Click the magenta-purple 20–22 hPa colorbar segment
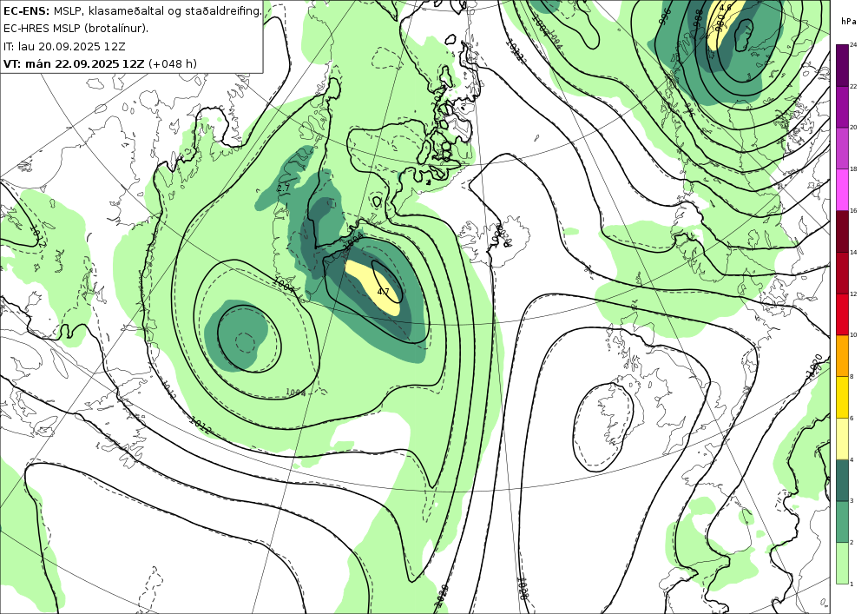The width and height of the screenshot is (868, 614). coord(842,106)
